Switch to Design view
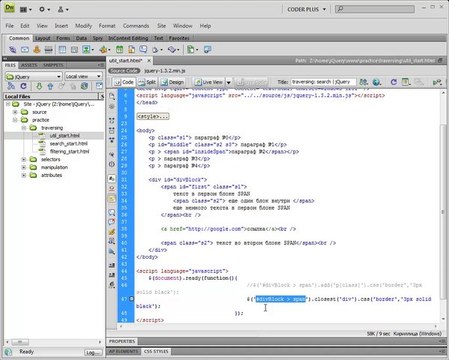This screenshot has height=360, width=449. point(172,82)
